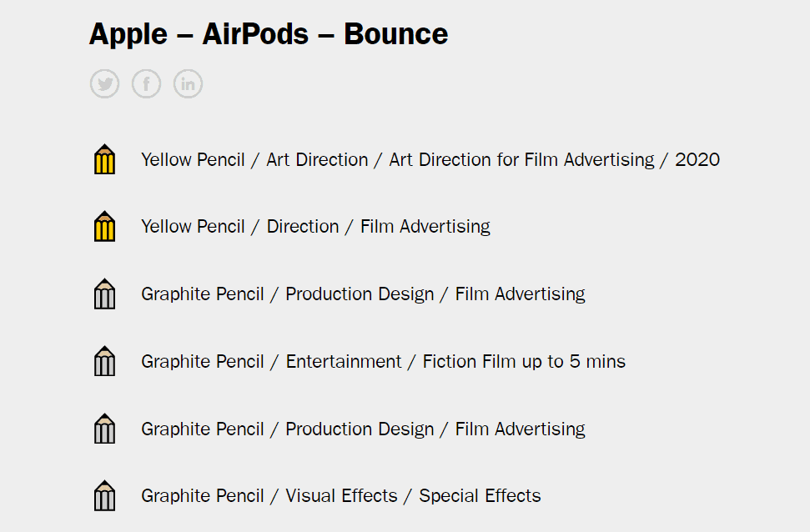Click the Apple – AirPods – Bounce heading
Image resolution: width=810 pixels, height=532 pixels.
268,34
